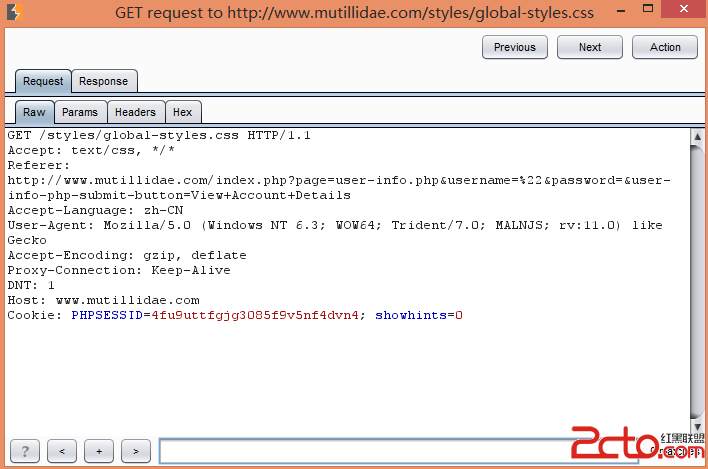Go to previous search match with < button
708x469 pixels.
coord(62,451)
